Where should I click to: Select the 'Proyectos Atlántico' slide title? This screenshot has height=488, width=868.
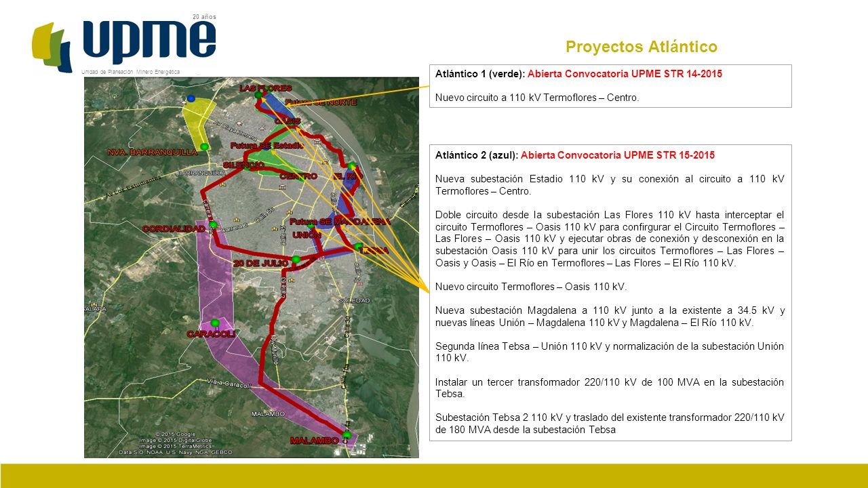point(642,47)
